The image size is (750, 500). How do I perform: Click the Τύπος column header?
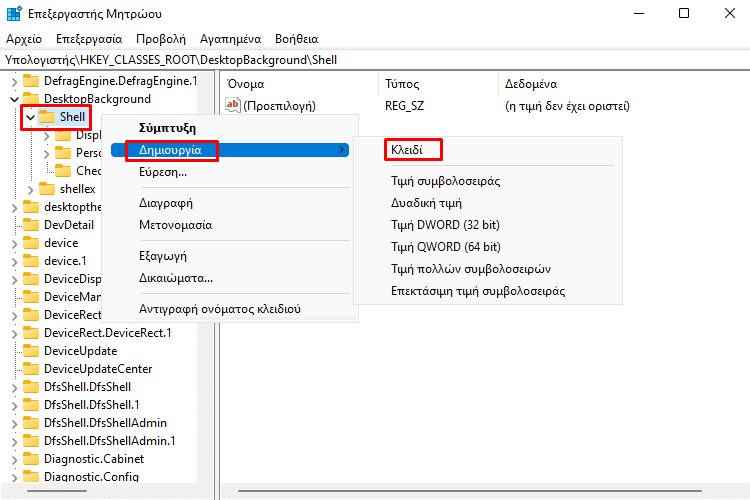click(438, 84)
